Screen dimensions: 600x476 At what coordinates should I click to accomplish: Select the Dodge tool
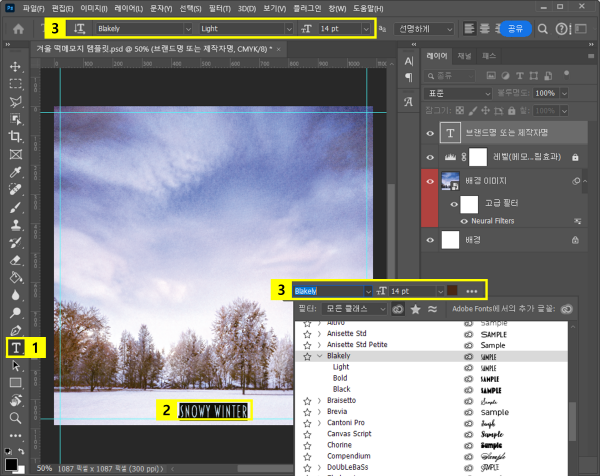tap(15, 313)
